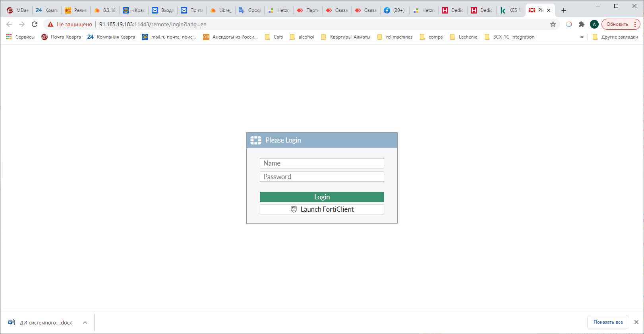Open Сервисы apps bookmark
Screen dimensions: 644x334
(20, 37)
